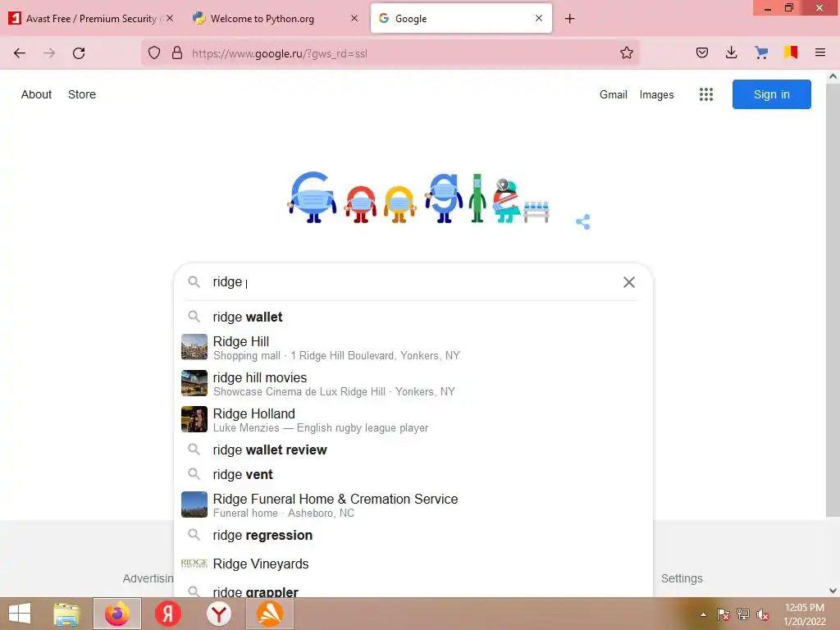Open Gmail link

point(614,94)
